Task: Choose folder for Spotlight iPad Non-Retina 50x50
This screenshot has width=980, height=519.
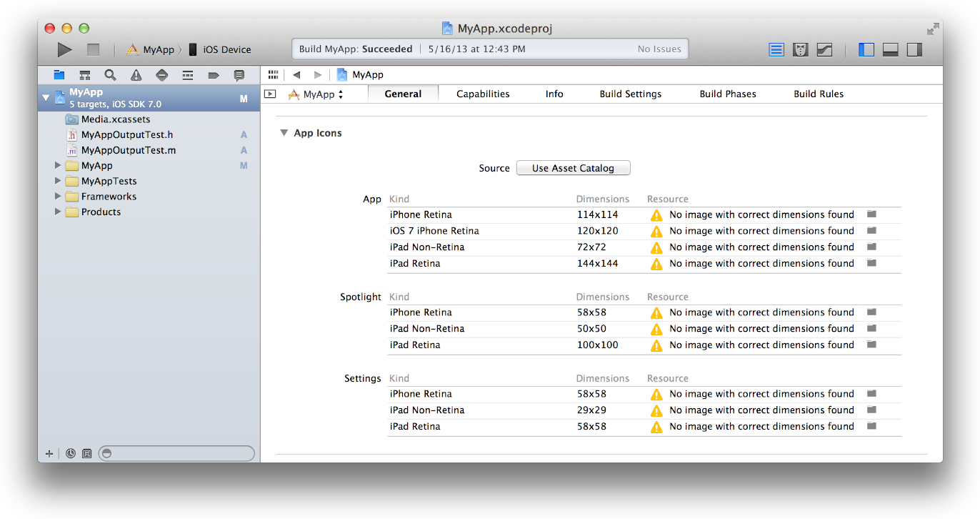Action: point(871,329)
